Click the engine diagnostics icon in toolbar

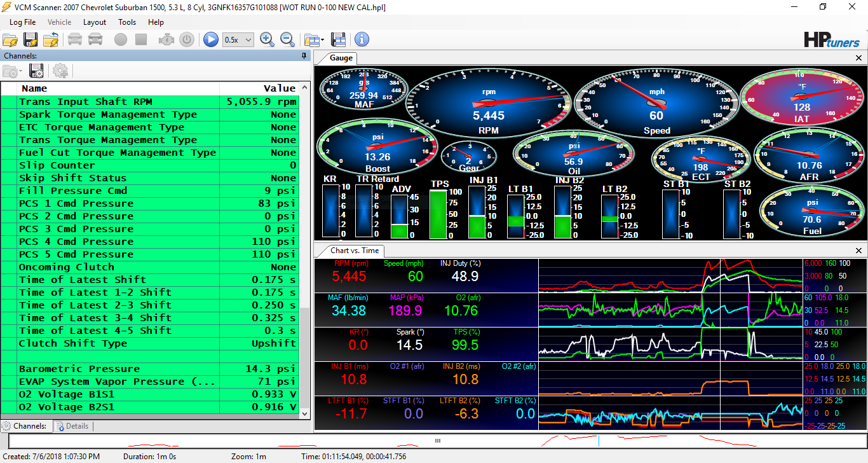(166, 39)
